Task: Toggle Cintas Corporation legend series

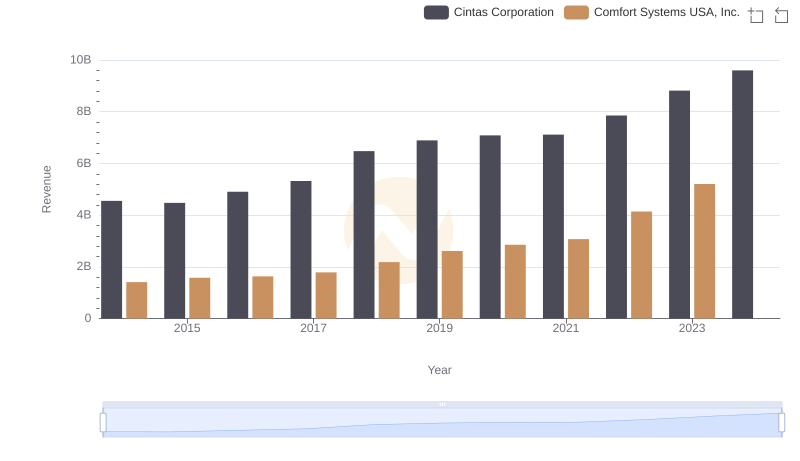Action: point(489,12)
